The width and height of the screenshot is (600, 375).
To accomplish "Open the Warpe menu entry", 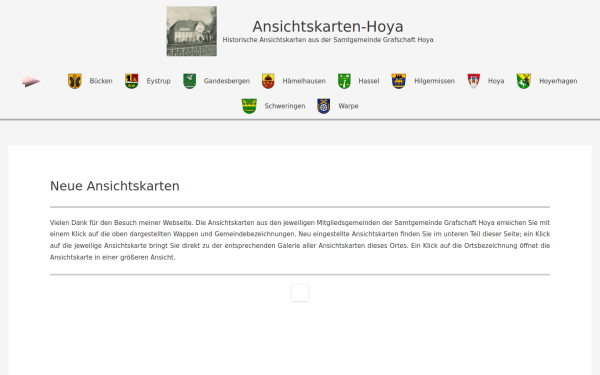I will [348, 106].
